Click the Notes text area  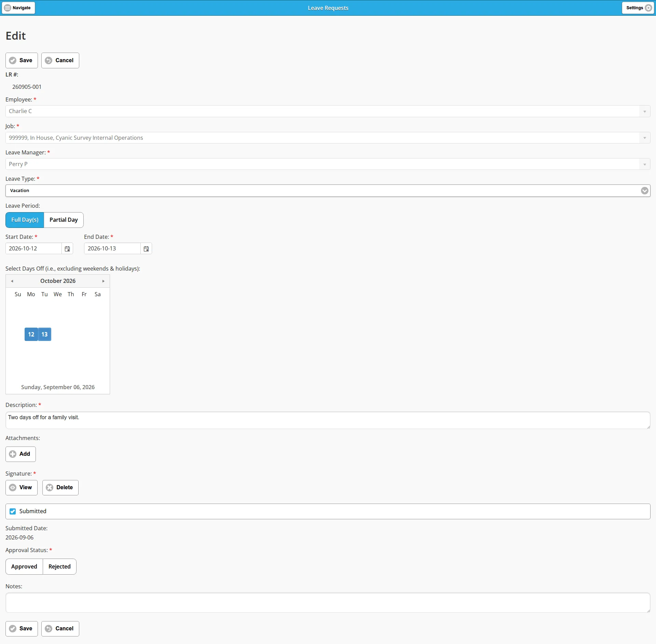pyautogui.click(x=328, y=603)
